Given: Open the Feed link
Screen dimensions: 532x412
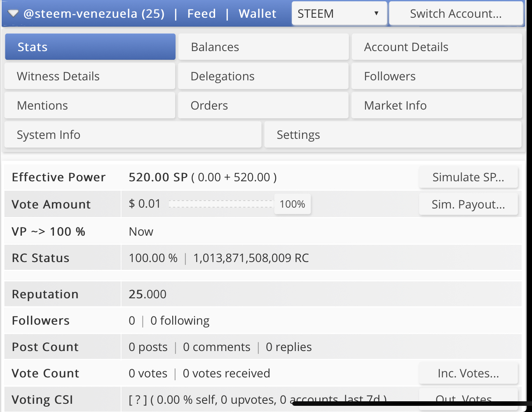Looking at the screenshot, I should point(202,14).
